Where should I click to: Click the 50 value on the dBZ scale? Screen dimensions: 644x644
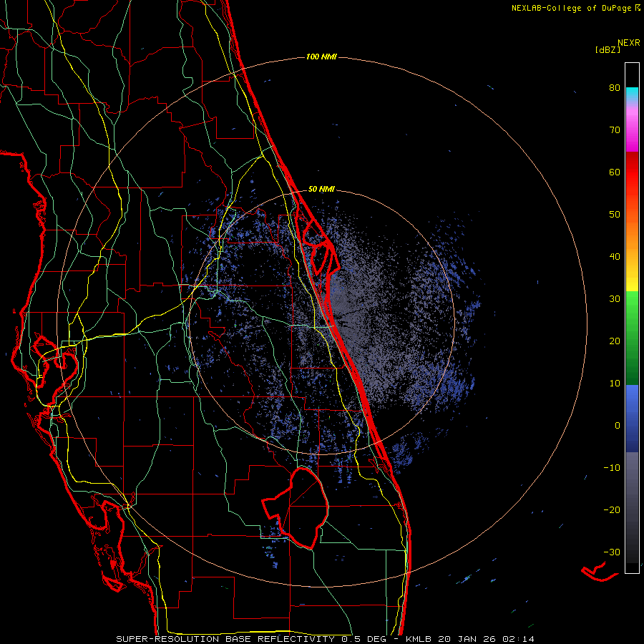pyautogui.click(x=615, y=215)
